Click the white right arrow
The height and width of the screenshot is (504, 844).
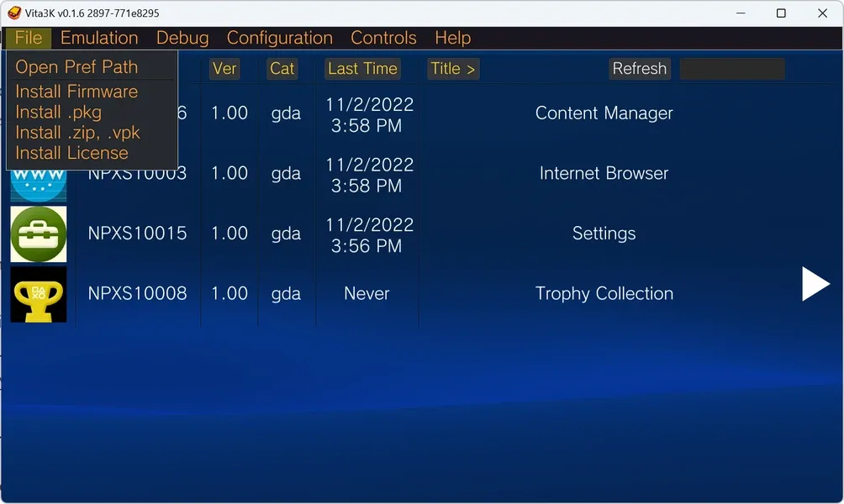[815, 283]
